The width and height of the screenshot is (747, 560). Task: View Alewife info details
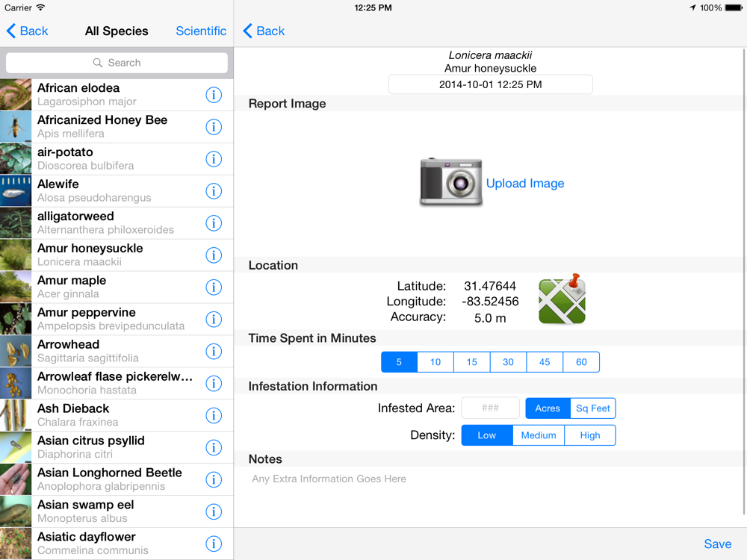214,191
